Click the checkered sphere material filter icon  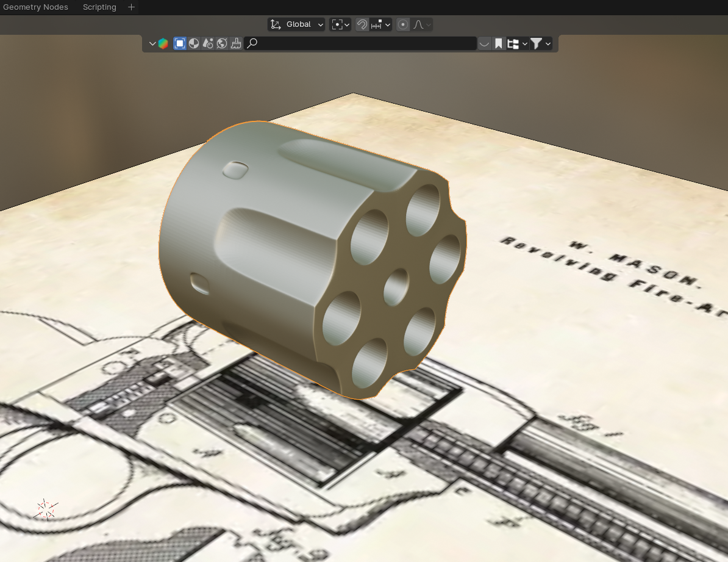point(194,43)
